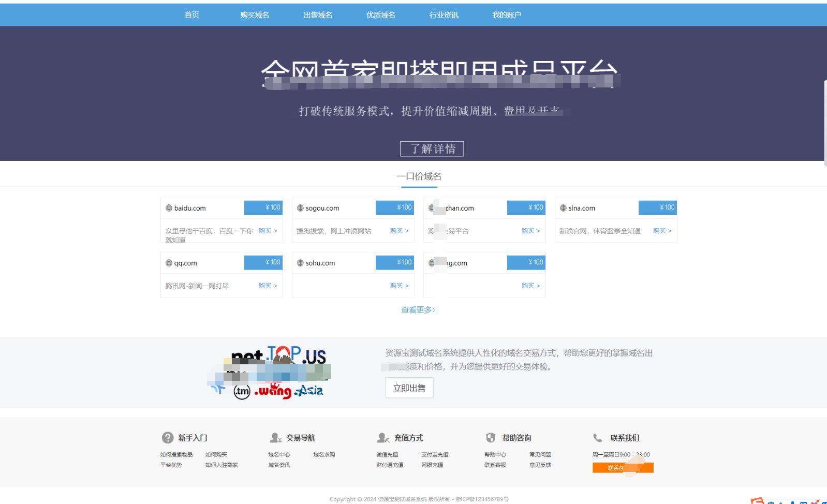Click 购买 > on the sina.com card
This screenshot has width=827, height=504.
662,231
